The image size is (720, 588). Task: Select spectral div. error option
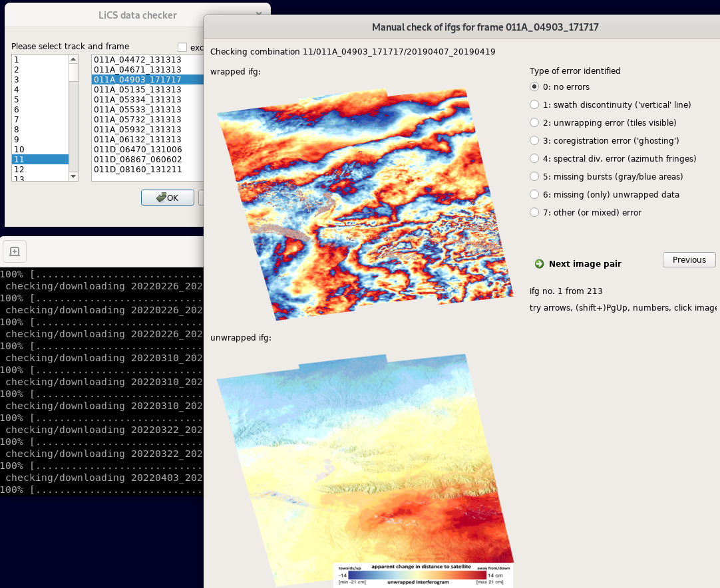[613, 158]
